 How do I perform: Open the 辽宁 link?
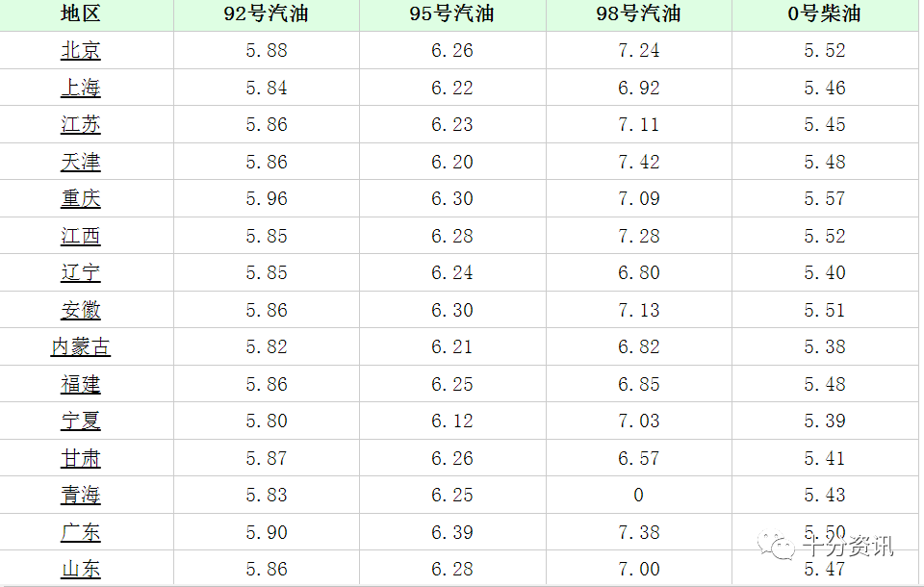pyautogui.click(x=81, y=273)
